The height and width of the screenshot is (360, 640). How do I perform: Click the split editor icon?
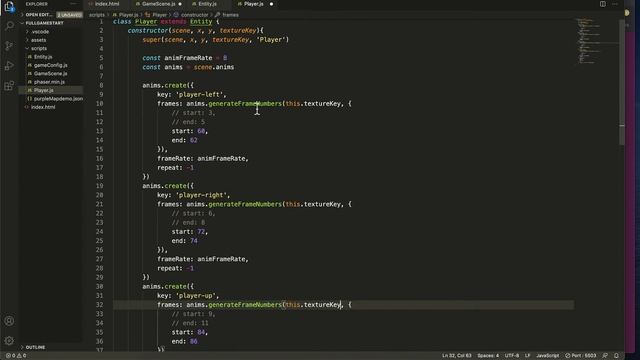point(602,4)
